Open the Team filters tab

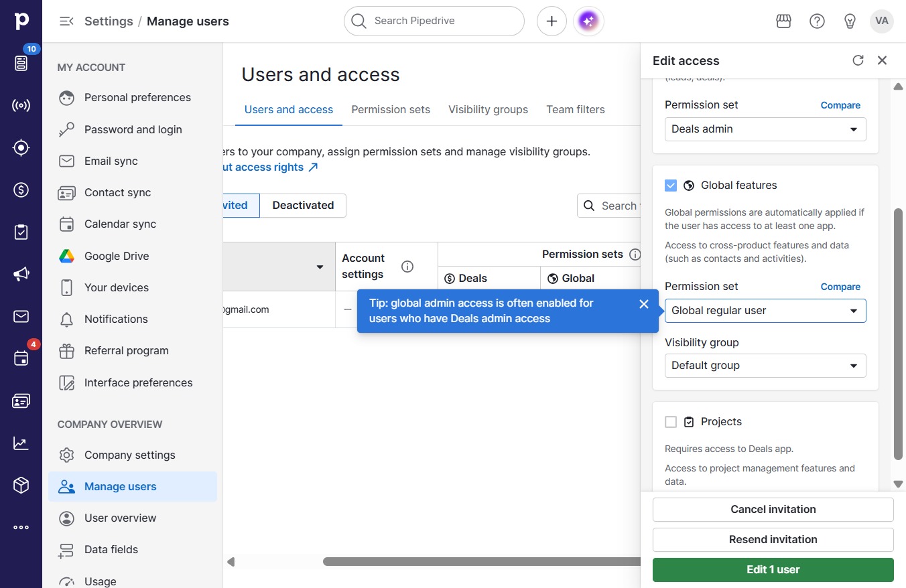click(576, 110)
